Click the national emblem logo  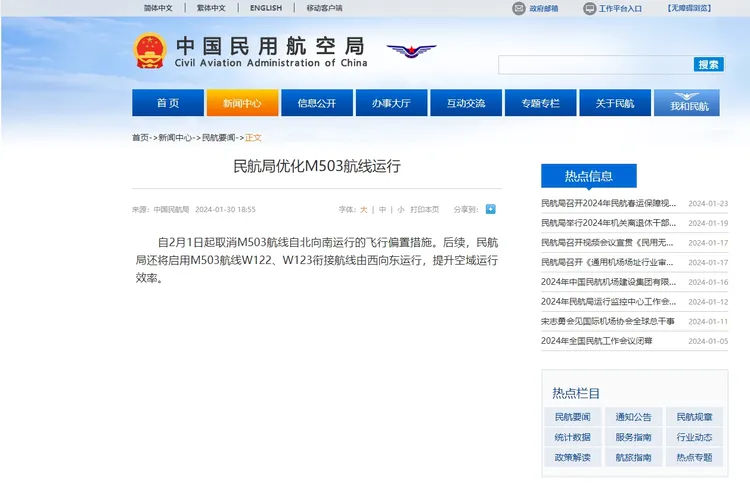click(x=150, y=51)
